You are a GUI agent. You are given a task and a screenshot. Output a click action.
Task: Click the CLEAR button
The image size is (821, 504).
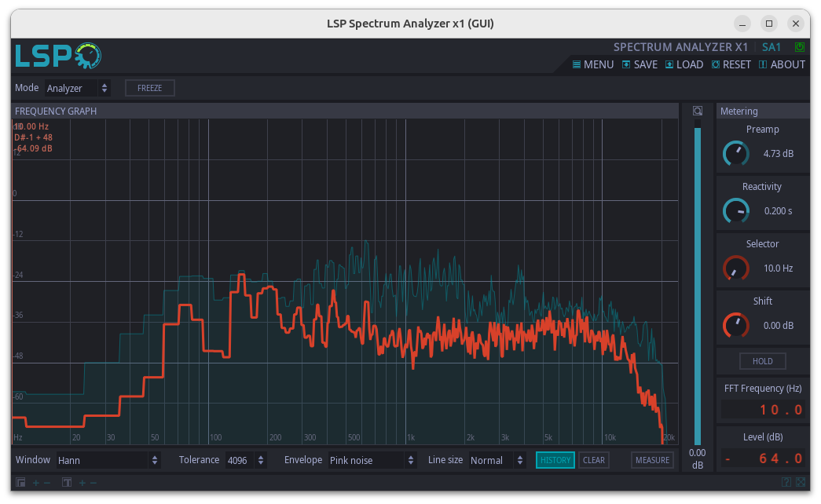[x=594, y=460]
